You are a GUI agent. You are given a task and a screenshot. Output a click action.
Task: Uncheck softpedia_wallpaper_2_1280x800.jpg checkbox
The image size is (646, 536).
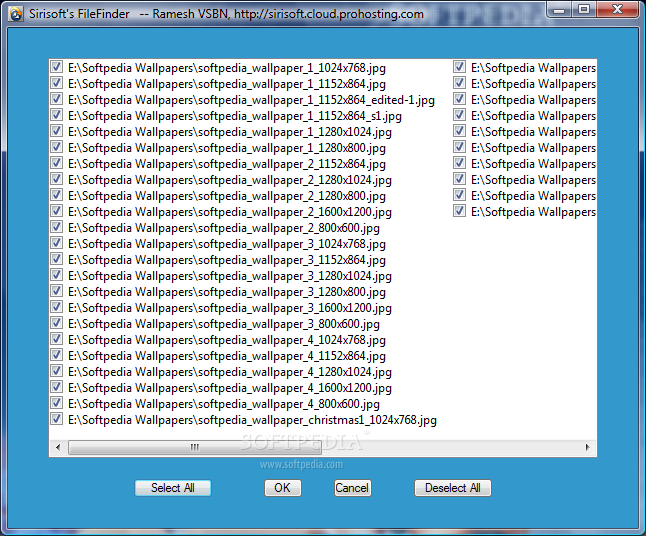[56, 195]
